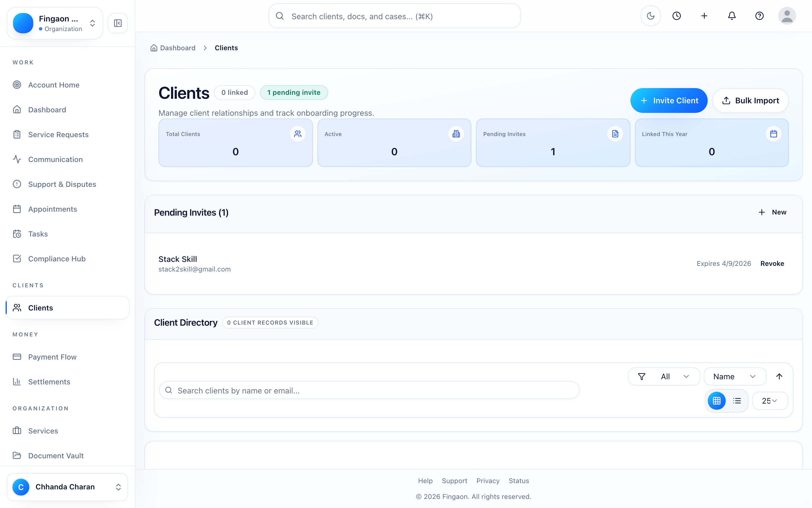Focus the search clients by name field
The width and height of the screenshot is (812, 508).
tap(369, 390)
